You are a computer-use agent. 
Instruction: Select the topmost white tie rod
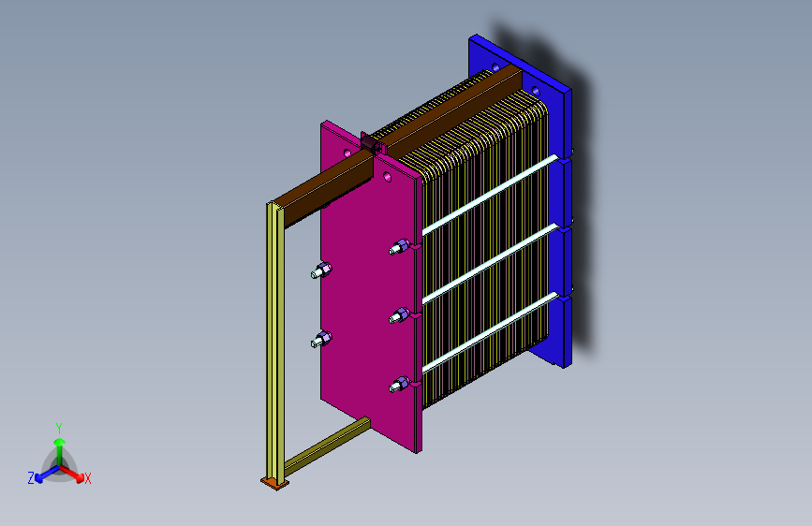click(x=490, y=195)
